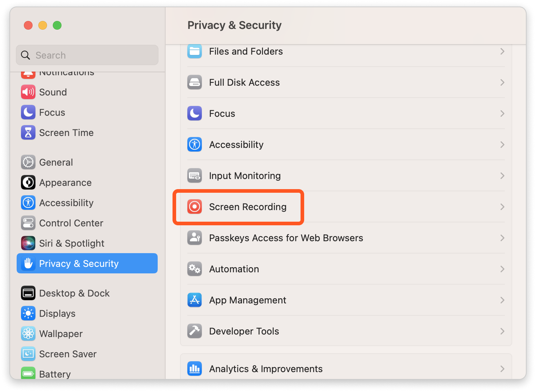Click the green zoom window control

[57, 25]
